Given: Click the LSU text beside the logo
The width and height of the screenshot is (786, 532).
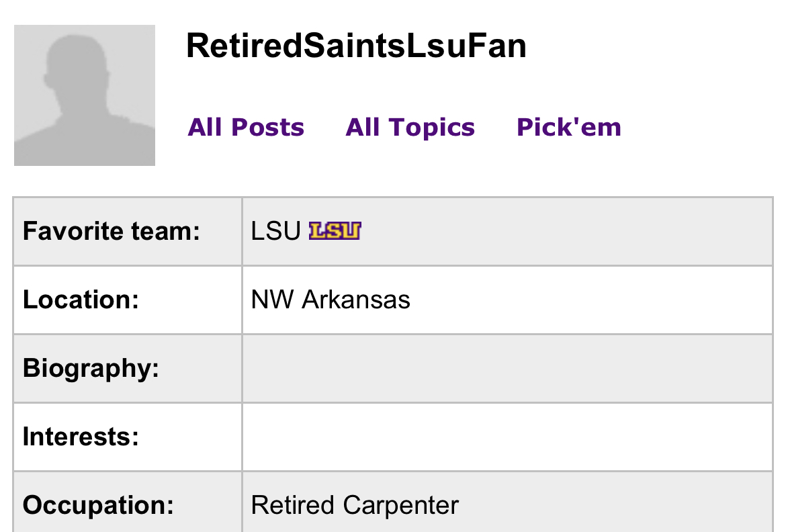Looking at the screenshot, I should (275, 232).
